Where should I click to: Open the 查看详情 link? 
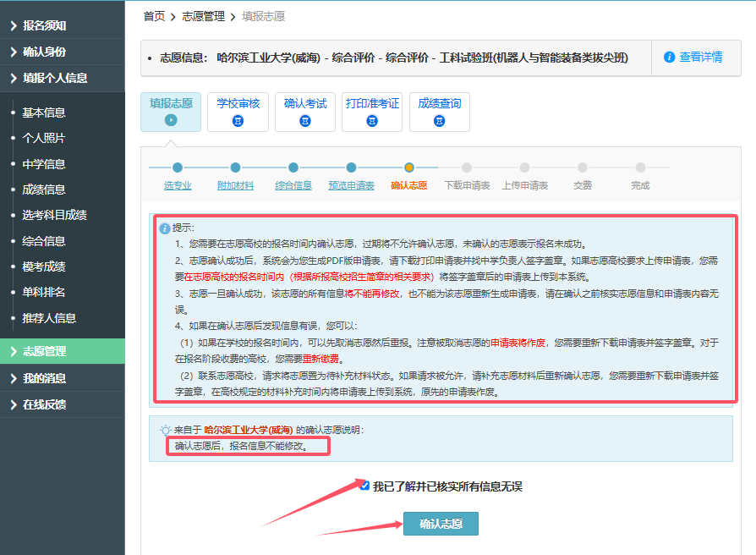click(701, 58)
